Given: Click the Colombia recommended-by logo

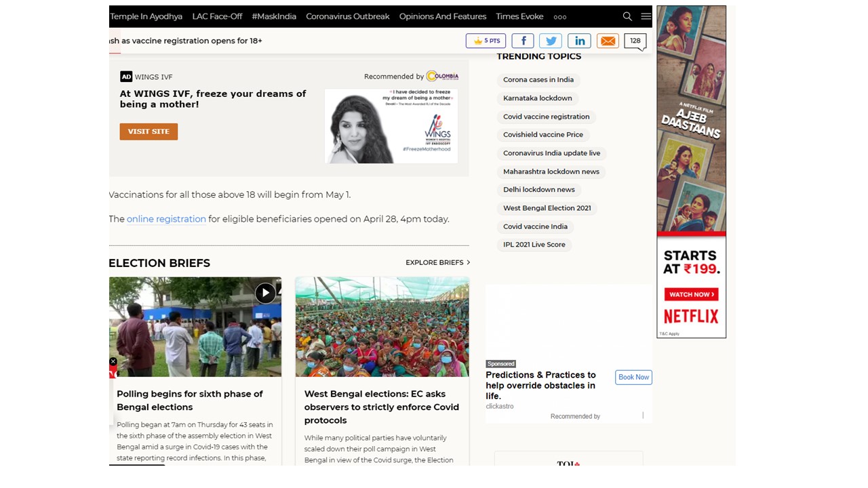Looking at the screenshot, I should 442,76.
